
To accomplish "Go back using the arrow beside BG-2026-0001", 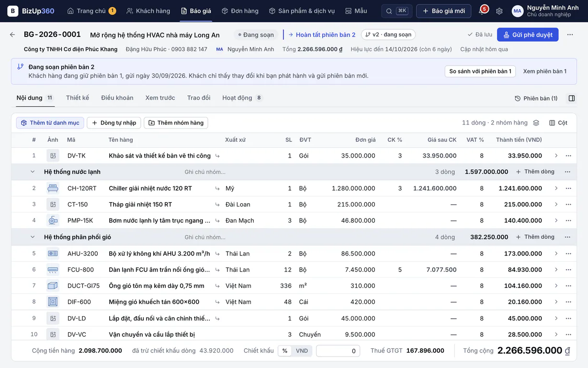I will click(12, 34).
